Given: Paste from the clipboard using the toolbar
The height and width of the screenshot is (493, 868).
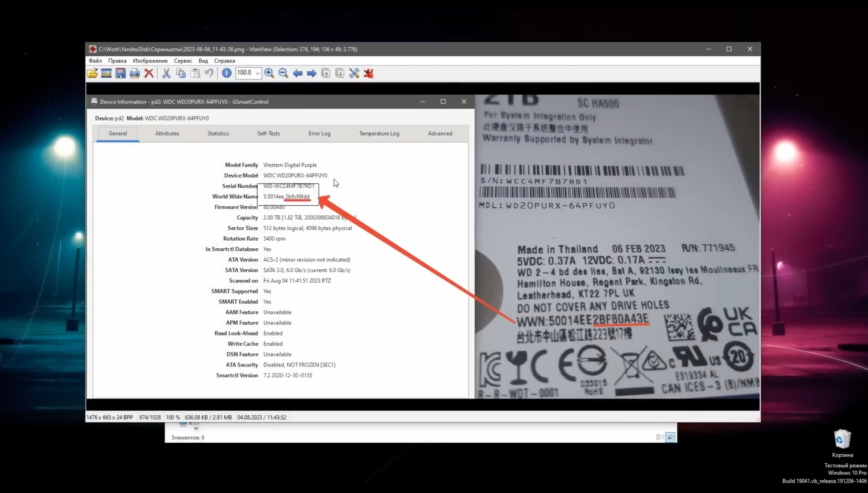Looking at the screenshot, I should click(195, 73).
